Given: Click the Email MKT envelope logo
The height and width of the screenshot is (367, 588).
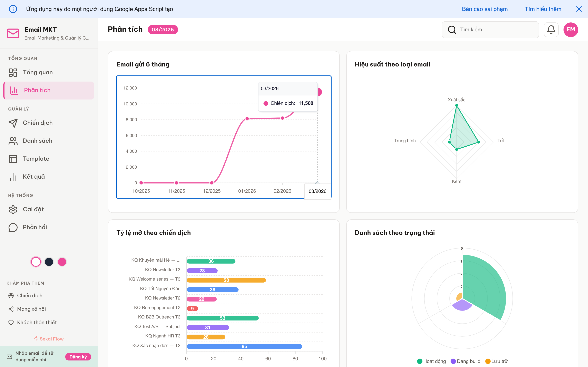Looking at the screenshot, I should (13, 33).
